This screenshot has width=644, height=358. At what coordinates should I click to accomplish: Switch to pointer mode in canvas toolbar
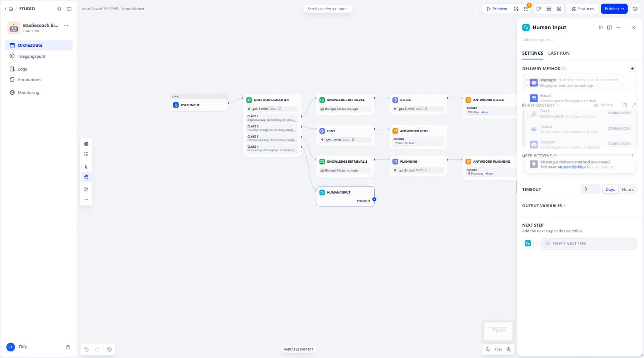[x=86, y=167]
